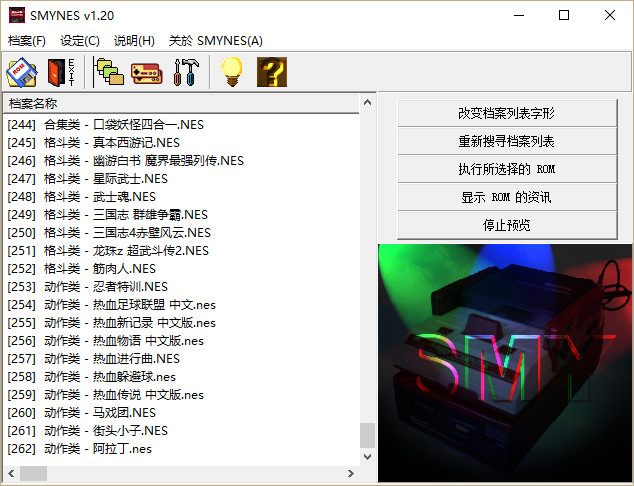Select [255] 热血新记录 中文版.nes
The height and width of the screenshot is (486, 634).
click(112, 323)
